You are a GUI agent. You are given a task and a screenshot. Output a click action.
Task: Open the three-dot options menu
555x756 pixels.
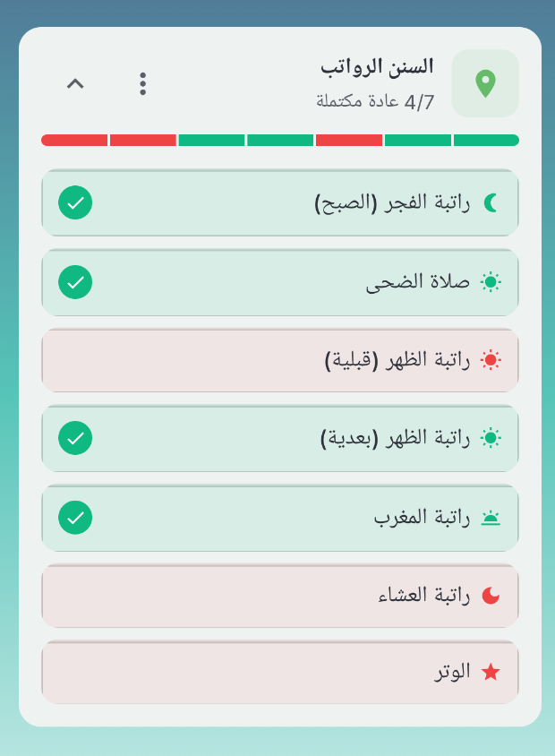(142, 84)
